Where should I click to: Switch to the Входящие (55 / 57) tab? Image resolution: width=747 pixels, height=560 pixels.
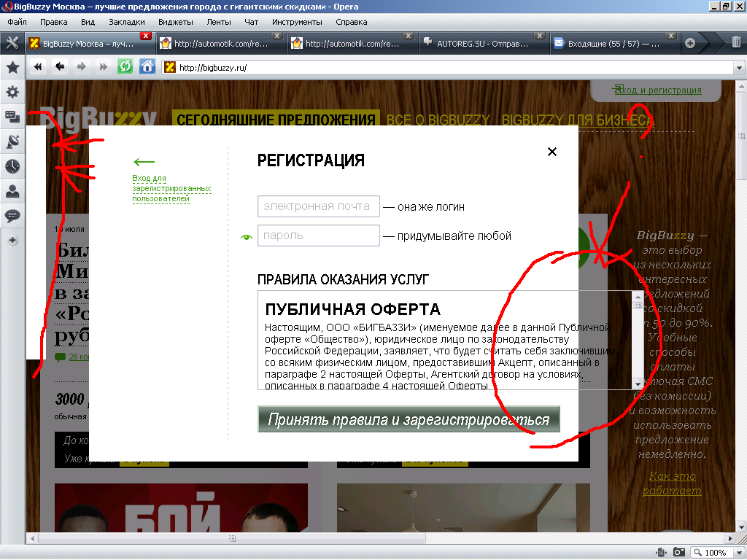614,44
